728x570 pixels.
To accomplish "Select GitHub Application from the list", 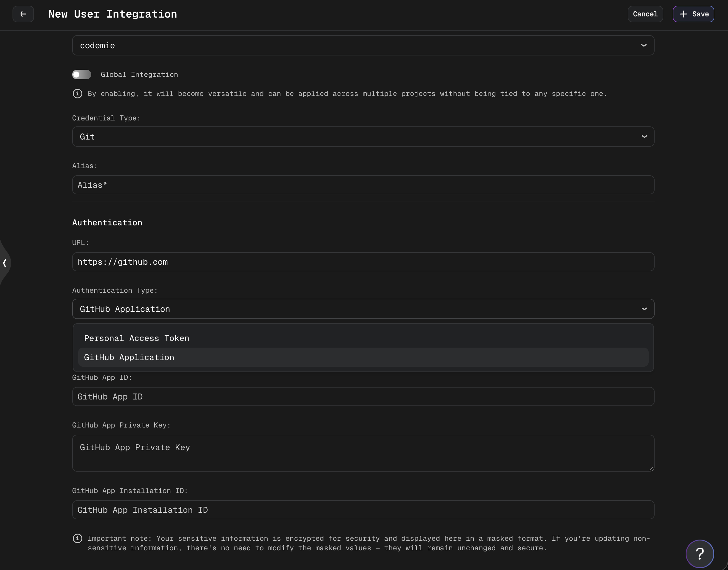I will pyautogui.click(x=129, y=357).
